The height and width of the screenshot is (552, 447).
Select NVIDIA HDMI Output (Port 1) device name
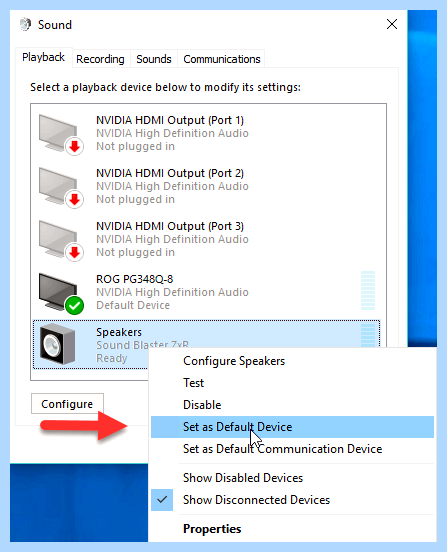[x=170, y=120]
